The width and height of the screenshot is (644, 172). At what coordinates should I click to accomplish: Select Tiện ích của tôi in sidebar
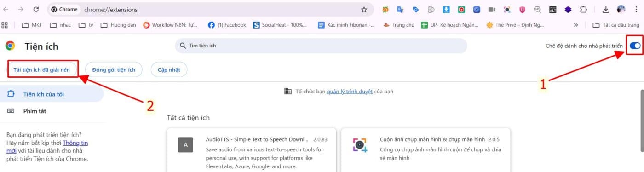[52, 94]
